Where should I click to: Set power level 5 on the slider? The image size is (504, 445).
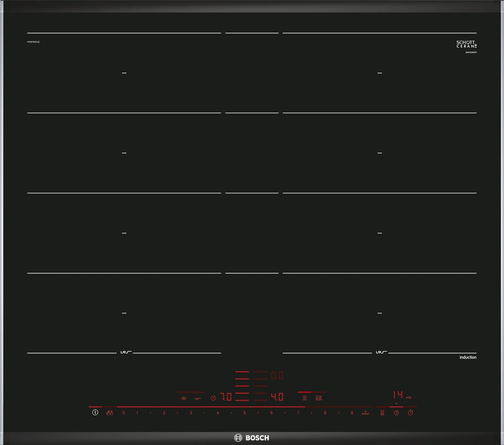(245, 413)
